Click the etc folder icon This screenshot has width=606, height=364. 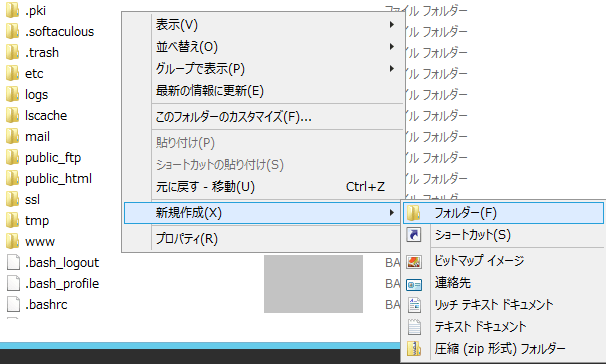(x=12, y=73)
